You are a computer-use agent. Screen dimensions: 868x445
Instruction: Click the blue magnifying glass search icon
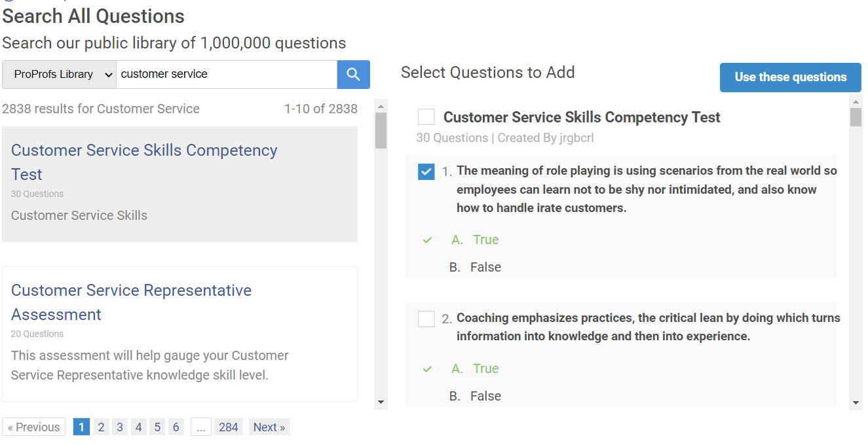coord(353,75)
